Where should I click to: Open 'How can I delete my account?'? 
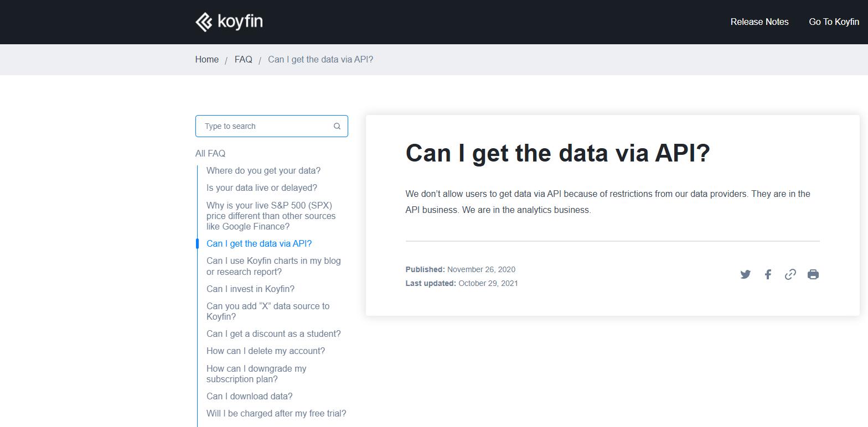266,351
